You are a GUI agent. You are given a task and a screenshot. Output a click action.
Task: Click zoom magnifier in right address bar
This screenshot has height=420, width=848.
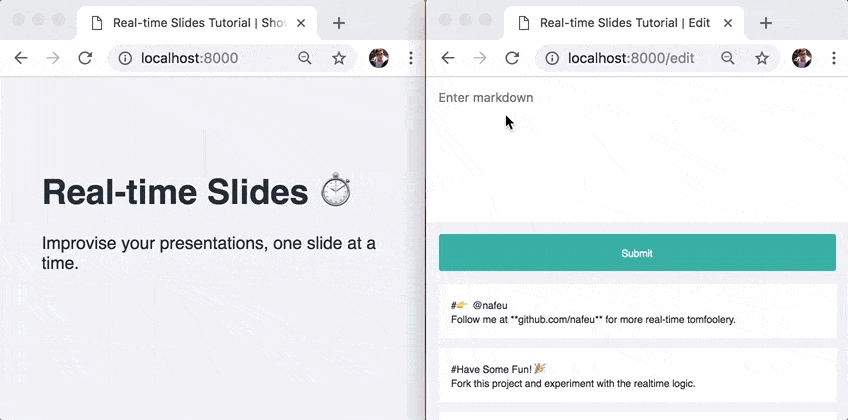coord(728,58)
